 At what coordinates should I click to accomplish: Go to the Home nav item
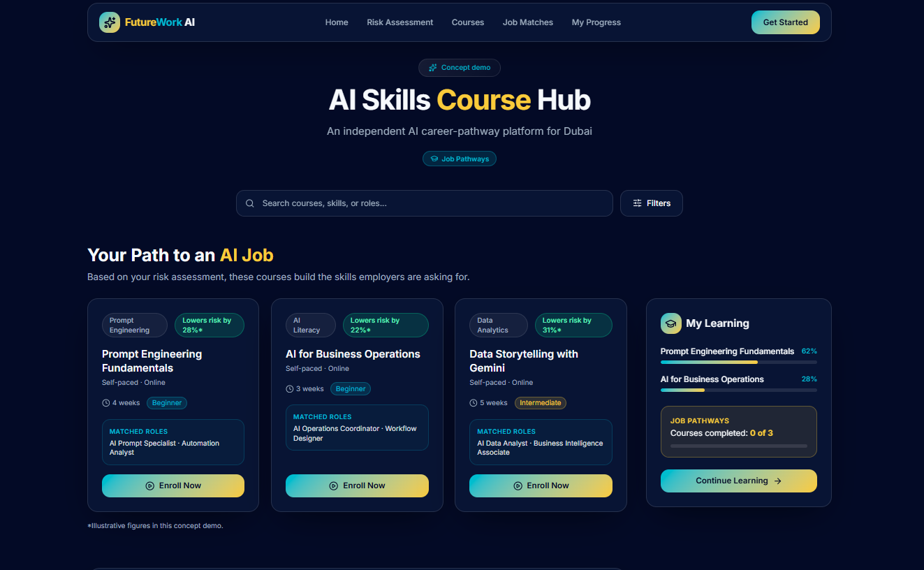337,22
